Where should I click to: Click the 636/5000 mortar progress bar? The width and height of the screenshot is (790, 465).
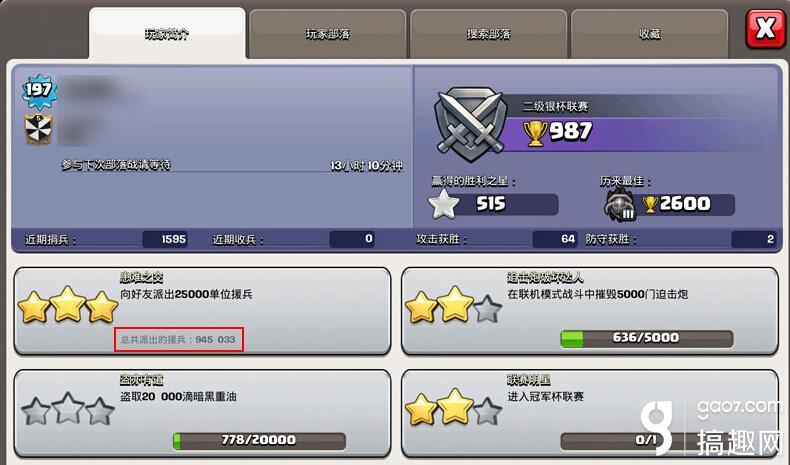647,338
